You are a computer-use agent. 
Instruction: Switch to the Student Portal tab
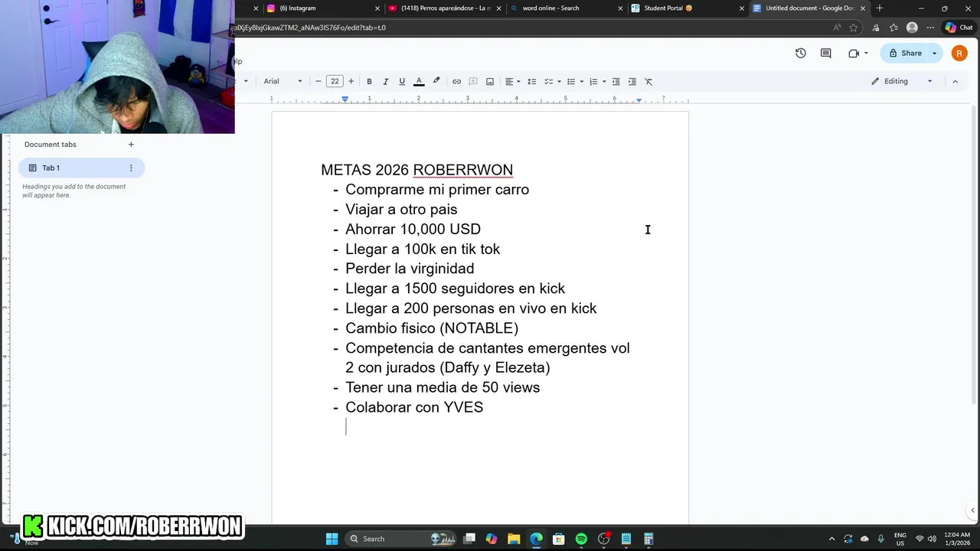(687, 8)
